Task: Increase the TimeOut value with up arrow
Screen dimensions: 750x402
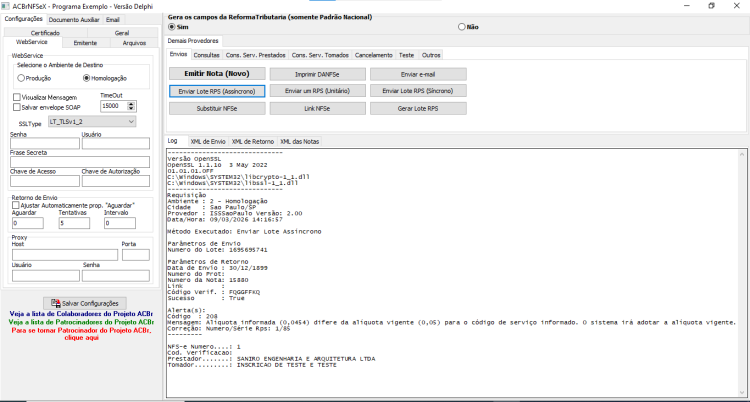Action: coord(132,104)
